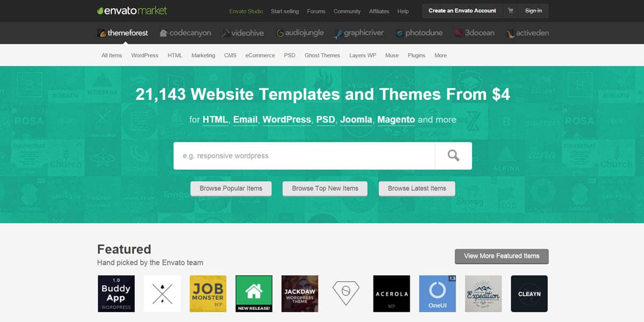
Task: Open the Layers WP category
Action: pyautogui.click(x=363, y=55)
